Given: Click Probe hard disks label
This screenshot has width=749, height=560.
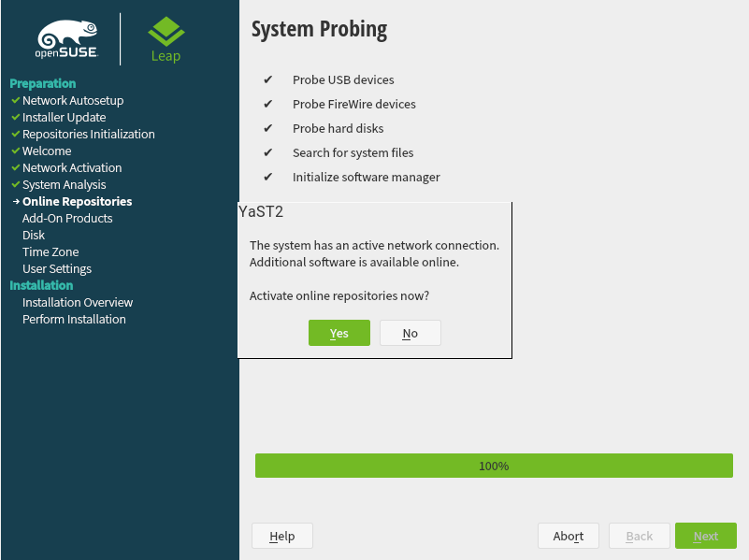Looking at the screenshot, I should (x=338, y=128).
